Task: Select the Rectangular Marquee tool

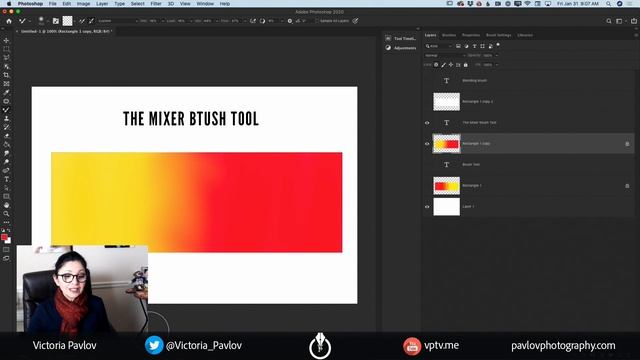Action: pyautogui.click(x=6, y=49)
